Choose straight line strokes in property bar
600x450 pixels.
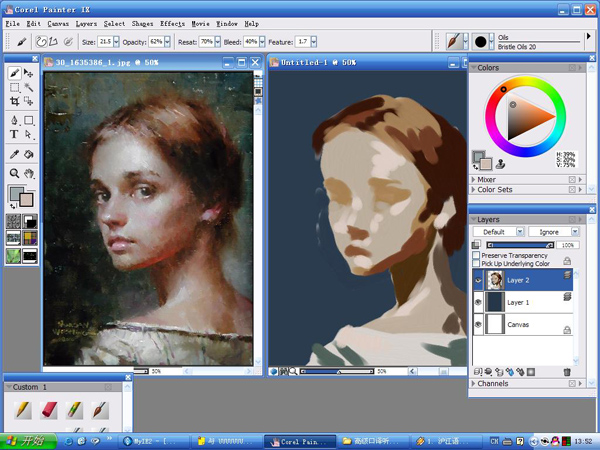click(x=53, y=41)
